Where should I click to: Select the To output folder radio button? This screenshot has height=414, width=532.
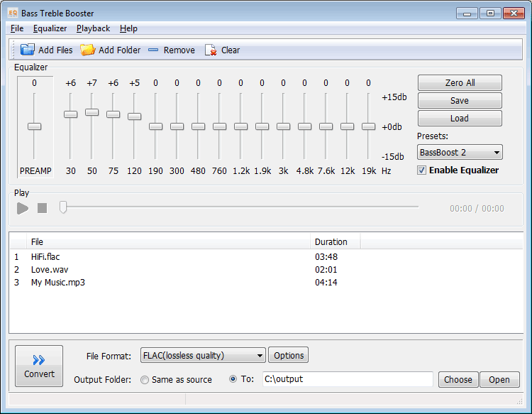click(x=233, y=379)
